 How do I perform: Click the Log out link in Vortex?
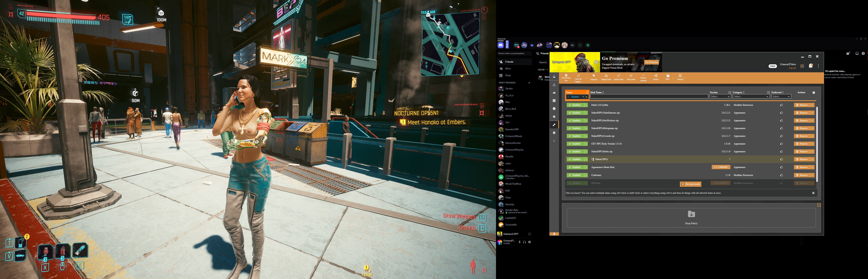[792, 68]
